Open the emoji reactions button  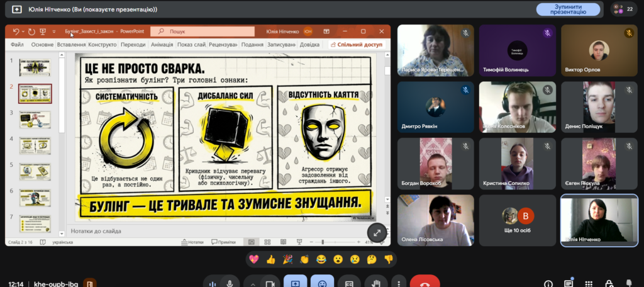323,283
